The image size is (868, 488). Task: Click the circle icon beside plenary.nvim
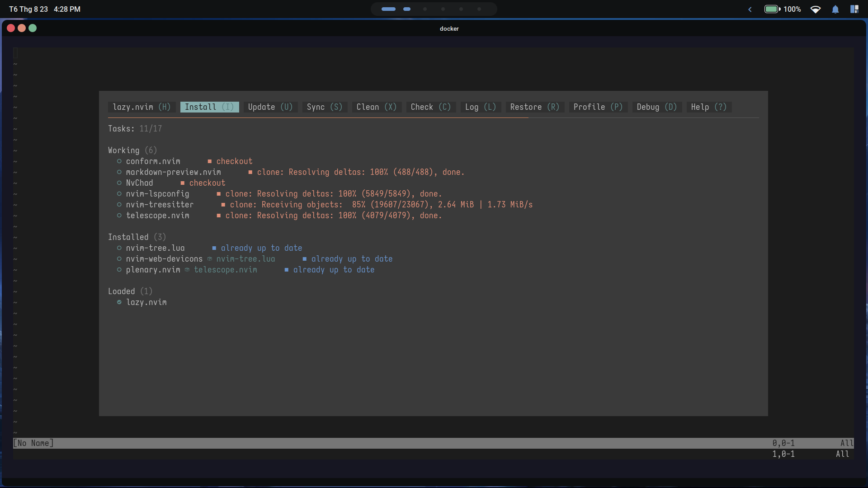(x=119, y=270)
